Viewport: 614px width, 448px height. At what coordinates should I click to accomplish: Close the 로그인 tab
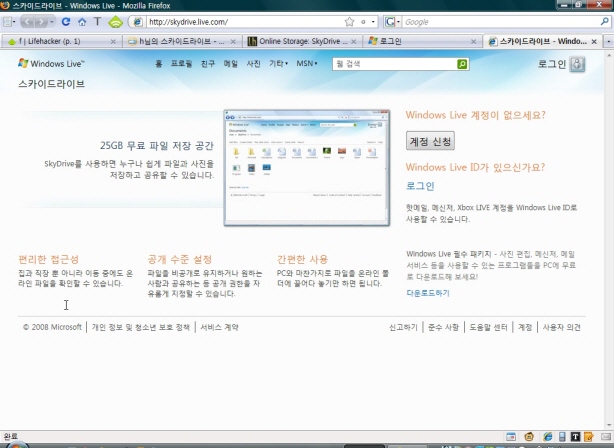[473, 42]
